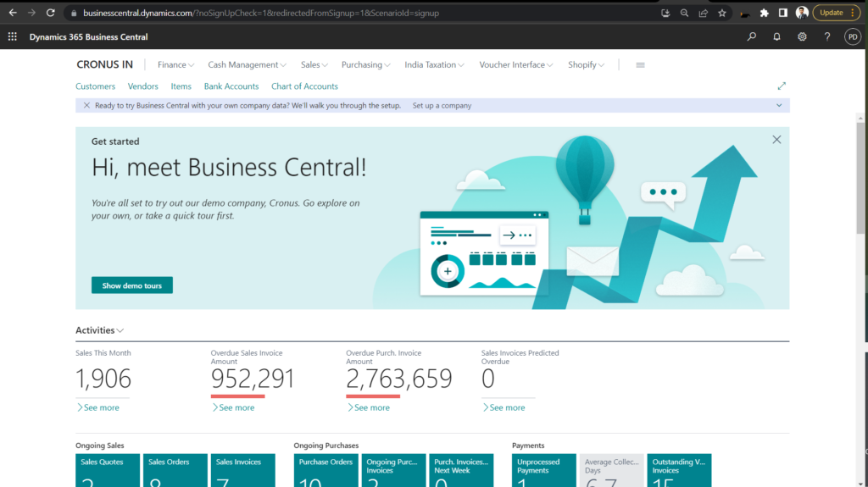Open the Purchasing dropdown menu
Screen dimensions: 868x487
[365, 64]
